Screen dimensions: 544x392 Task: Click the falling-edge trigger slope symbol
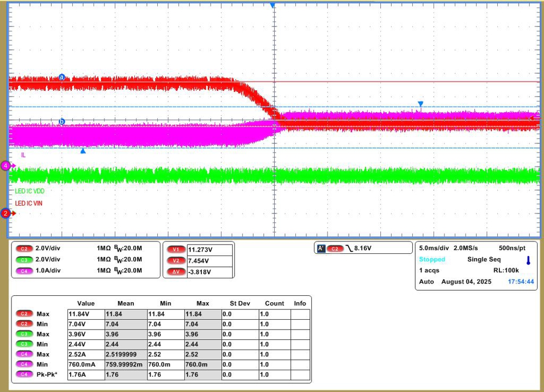click(349, 248)
